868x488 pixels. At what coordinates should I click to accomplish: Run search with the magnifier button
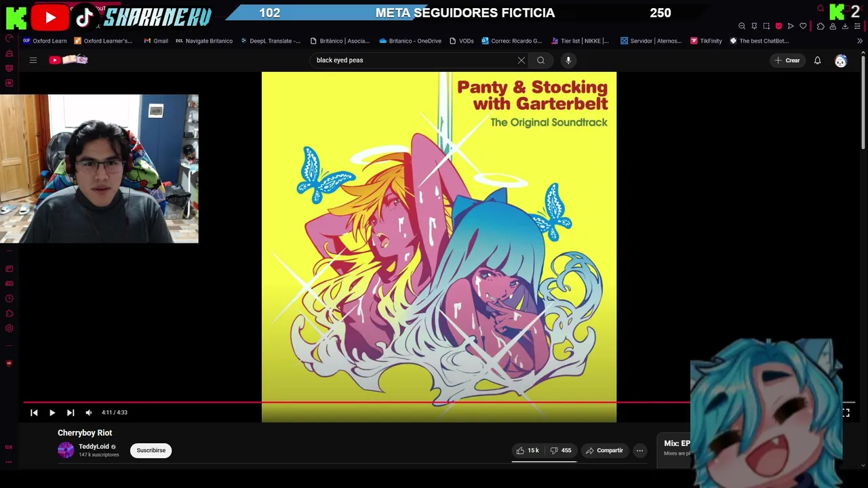pyautogui.click(x=540, y=60)
